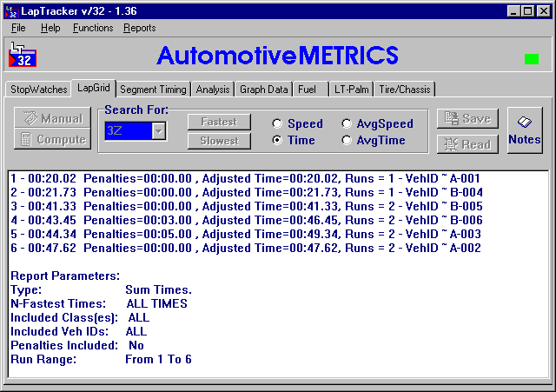Expand the Search For dropdown arrow
This screenshot has height=392, width=556.
[158, 131]
